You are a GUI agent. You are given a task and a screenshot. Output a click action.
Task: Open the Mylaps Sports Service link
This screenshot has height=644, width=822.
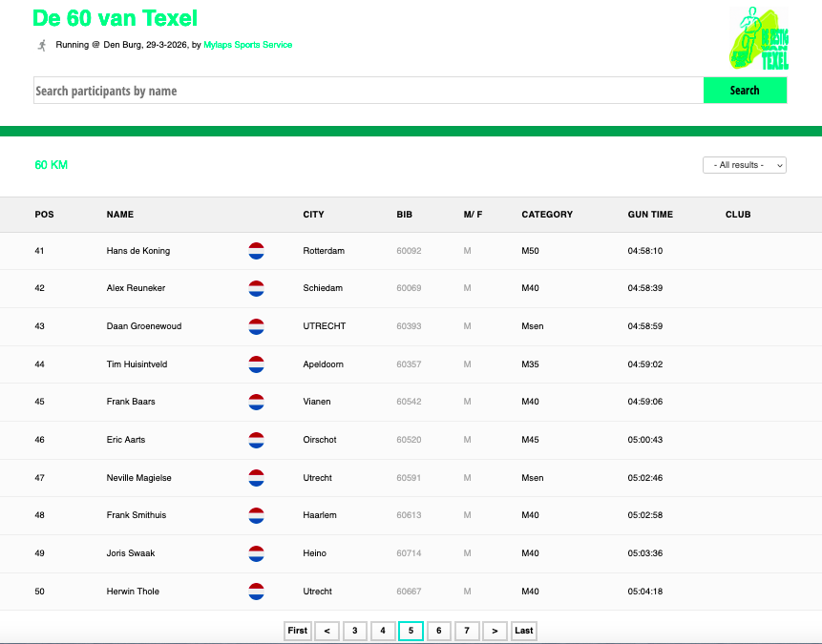pos(247,45)
